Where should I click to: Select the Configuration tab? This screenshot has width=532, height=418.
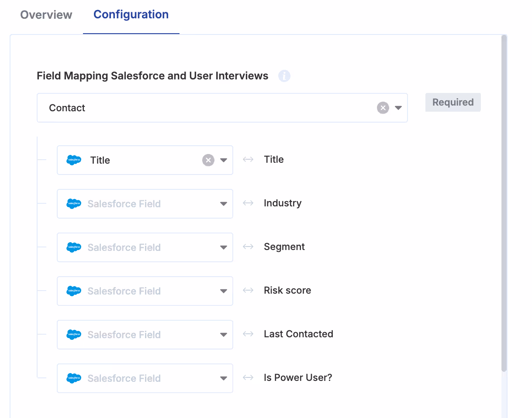click(131, 15)
